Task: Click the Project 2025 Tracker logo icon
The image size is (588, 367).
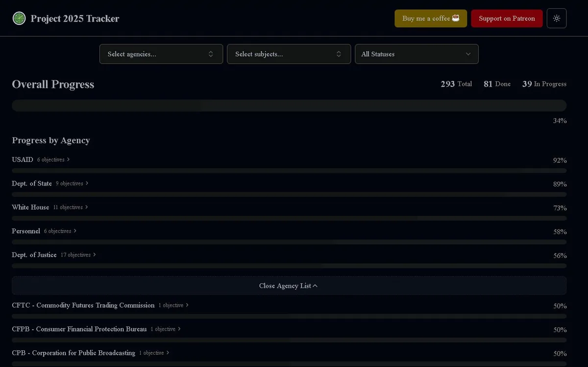Action: (19, 19)
